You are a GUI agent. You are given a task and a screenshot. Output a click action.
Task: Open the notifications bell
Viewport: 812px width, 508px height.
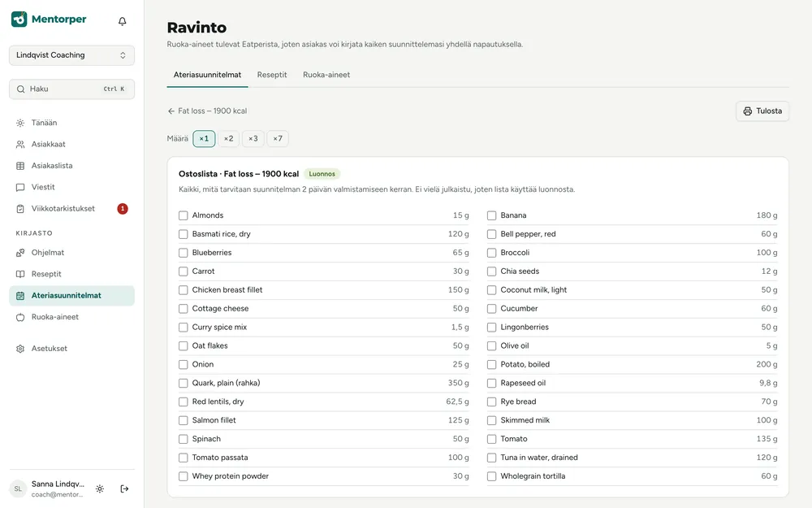123,21
